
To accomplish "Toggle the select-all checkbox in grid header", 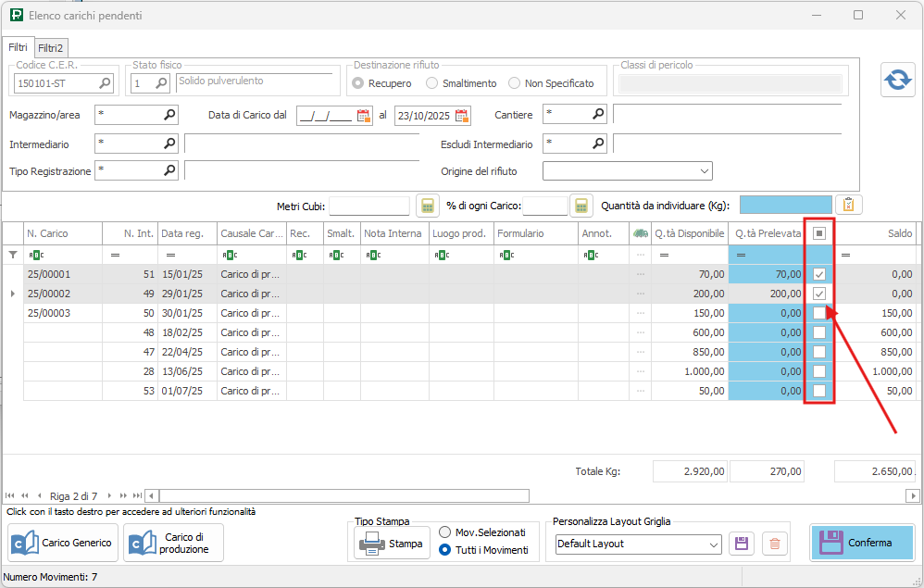I will 819,233.
